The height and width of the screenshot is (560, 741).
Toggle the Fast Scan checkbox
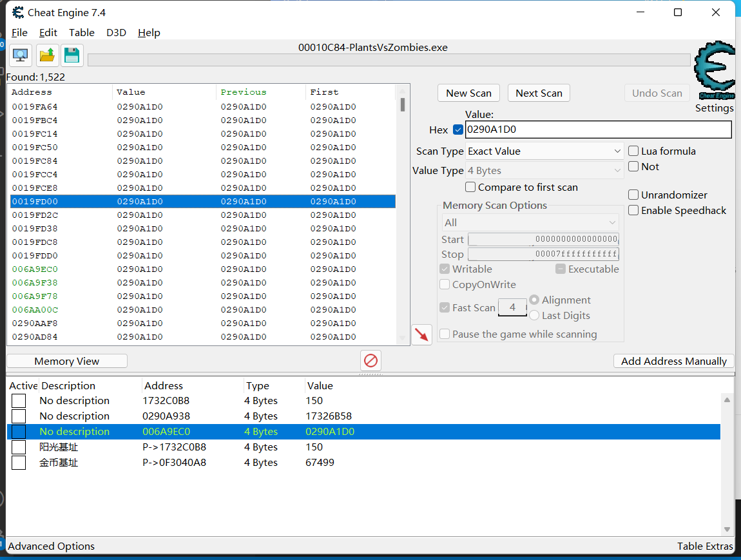pos(445,307)
